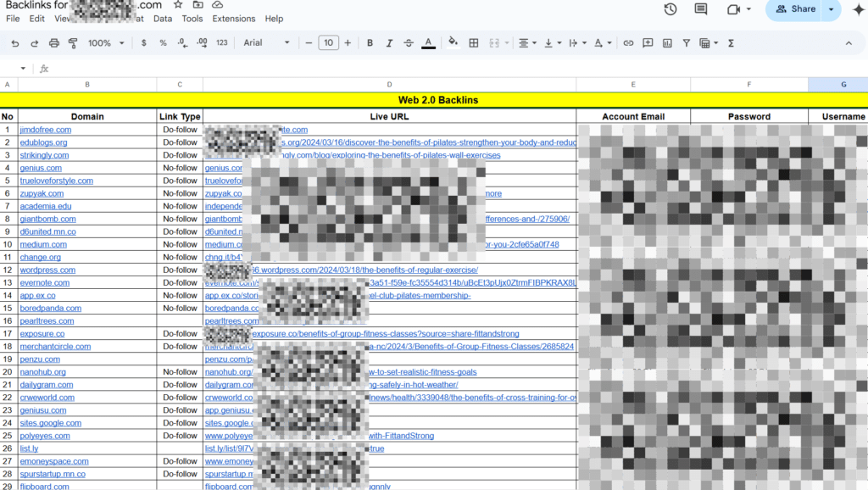
Task: Open the File menu
Action: click(13, 19)
